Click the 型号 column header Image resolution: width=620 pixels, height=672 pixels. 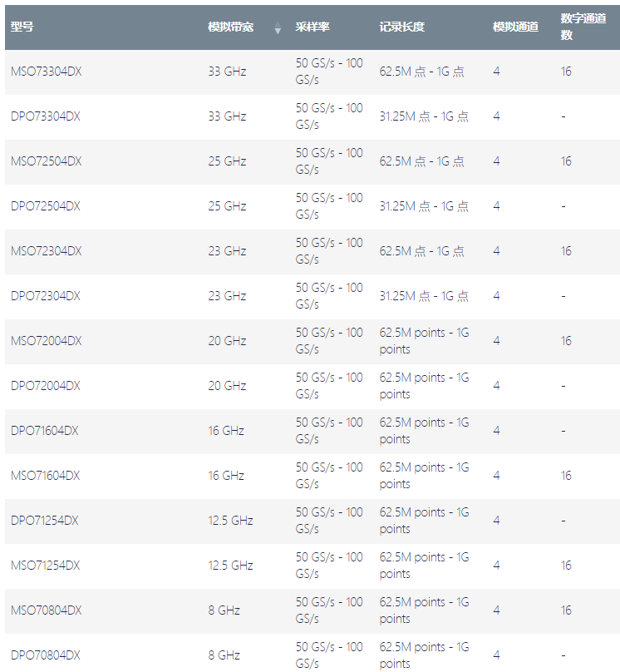[22, 27]
